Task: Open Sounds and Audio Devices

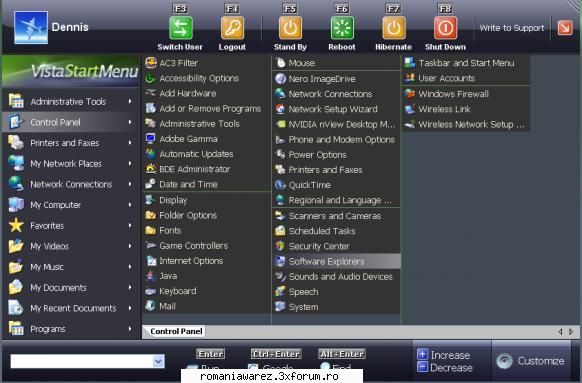Action: pyautogui.click(x=337, y=276)
